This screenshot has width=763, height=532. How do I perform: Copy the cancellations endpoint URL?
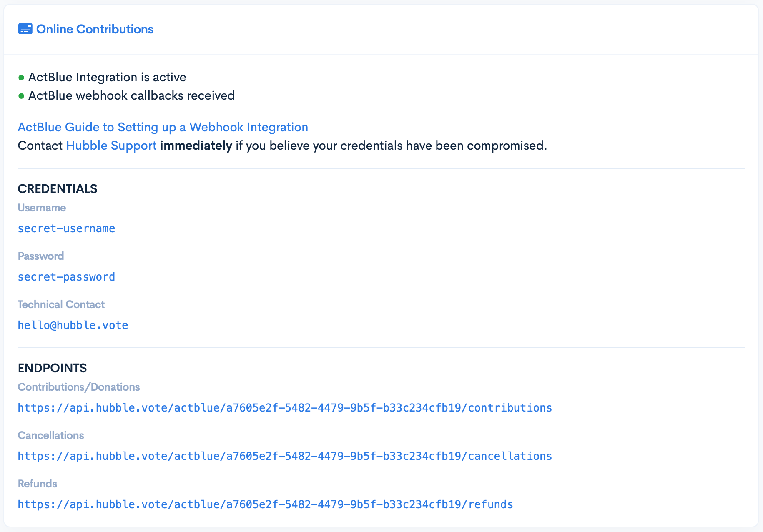point(285,456)
